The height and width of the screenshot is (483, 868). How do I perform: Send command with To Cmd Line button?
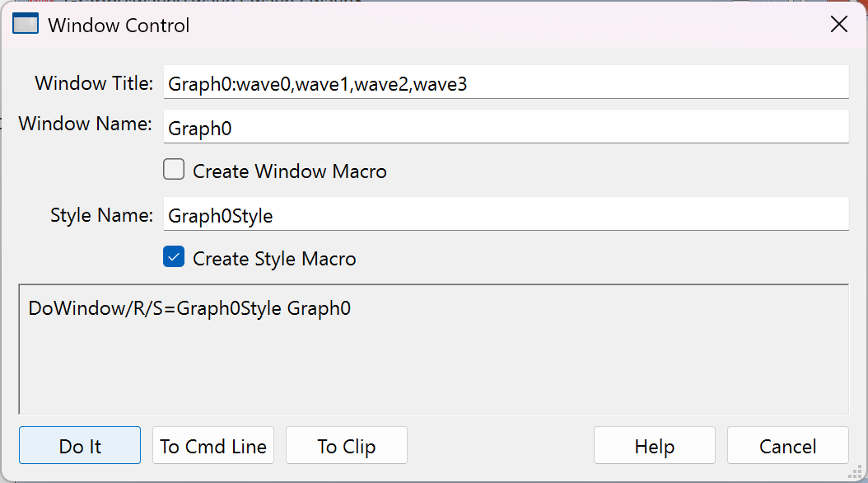[x=213, y=446]
